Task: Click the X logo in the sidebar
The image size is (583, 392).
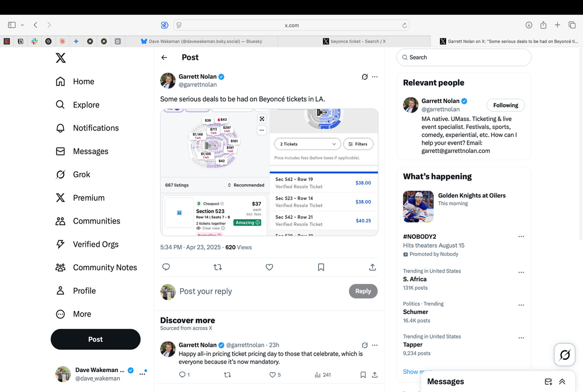Action: (61, 58)
